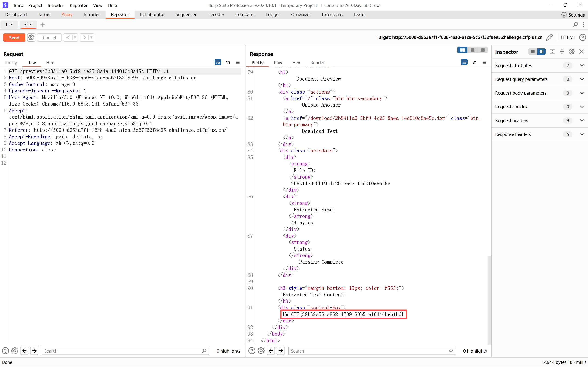
Task: Open the Repeater help question icon
Action: click(582, 37)
